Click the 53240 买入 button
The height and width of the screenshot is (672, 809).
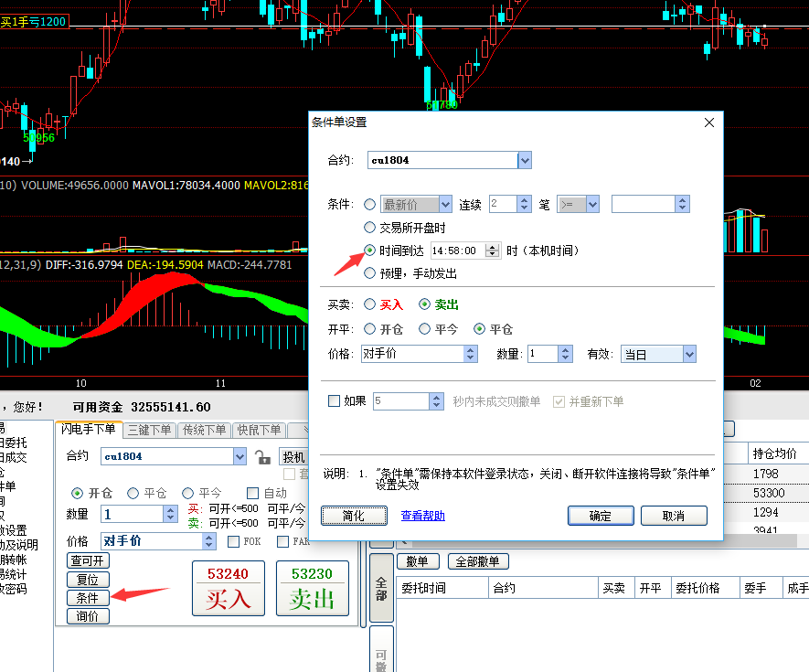pyautogui.click(x=228, y=589)
